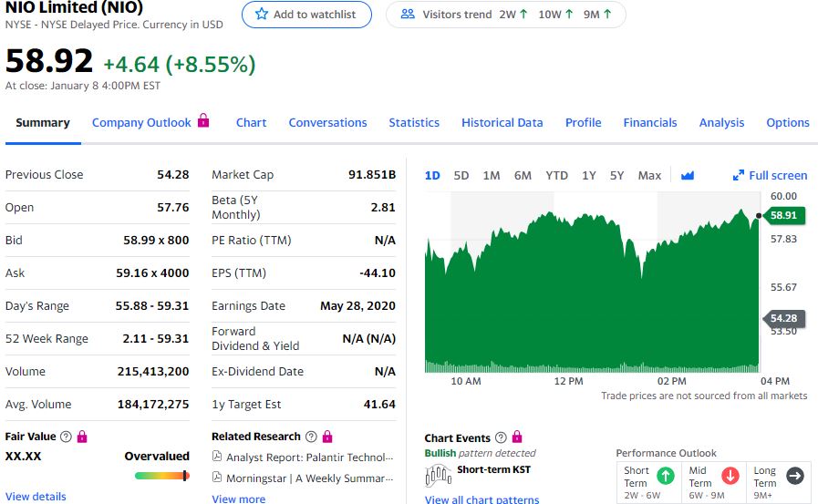818x504 pixels.
Task: Select the 1Y chart range
Action: [589, 176]
